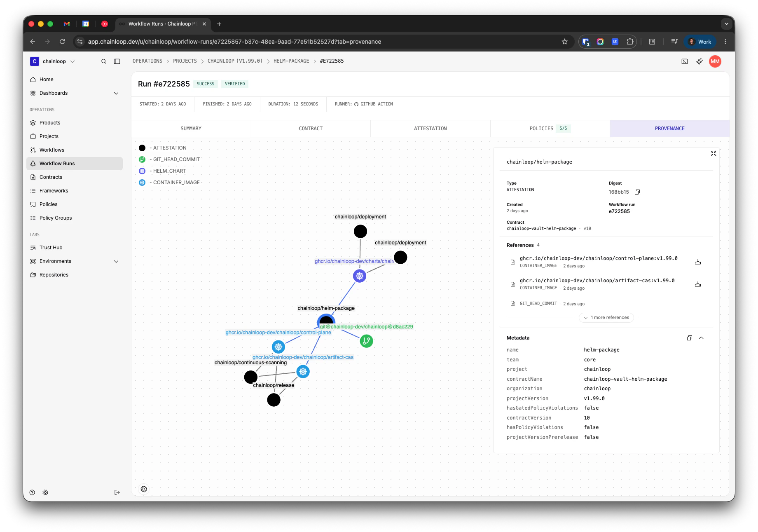Click the sidebar search icon
Image resolution: width=758 pixels, height=532 pixels.
coord(104,61)
